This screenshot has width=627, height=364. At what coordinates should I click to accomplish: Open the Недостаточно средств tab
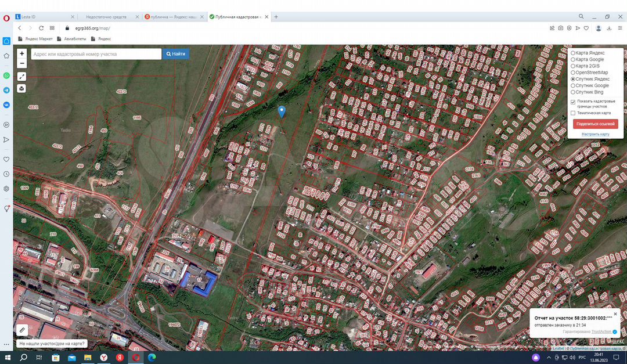coord(106,17)
